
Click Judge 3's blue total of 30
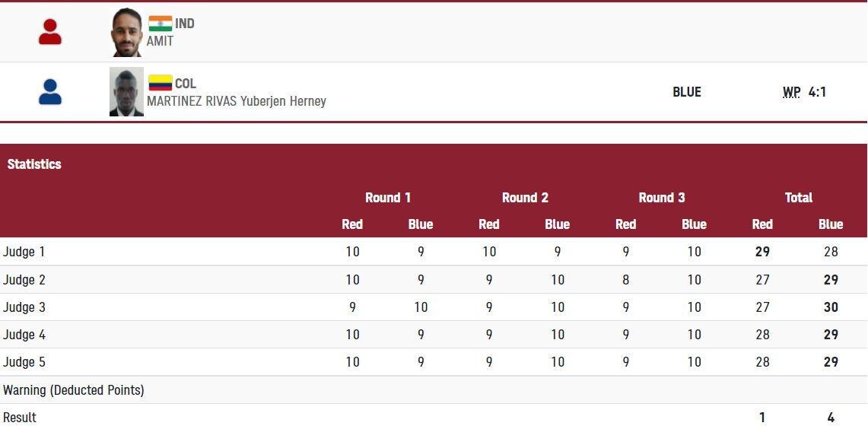830,307
